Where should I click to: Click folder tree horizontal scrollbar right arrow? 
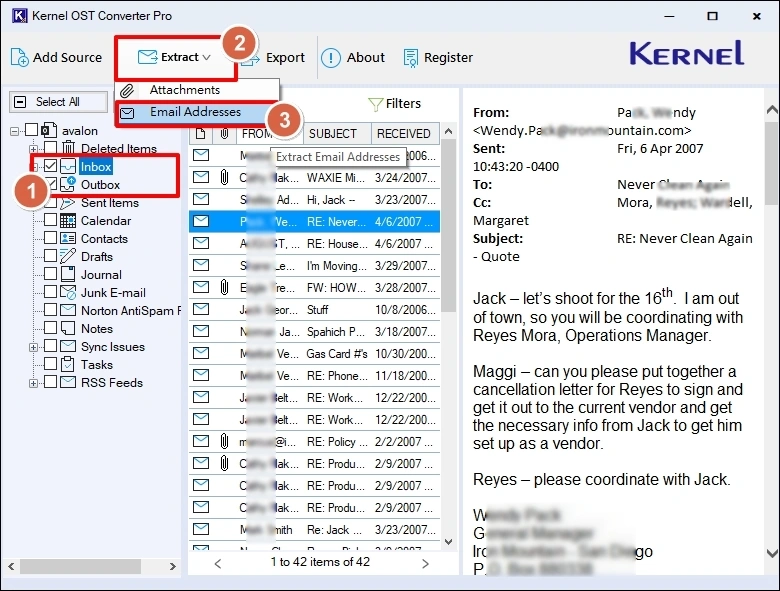tap(173, 566)
